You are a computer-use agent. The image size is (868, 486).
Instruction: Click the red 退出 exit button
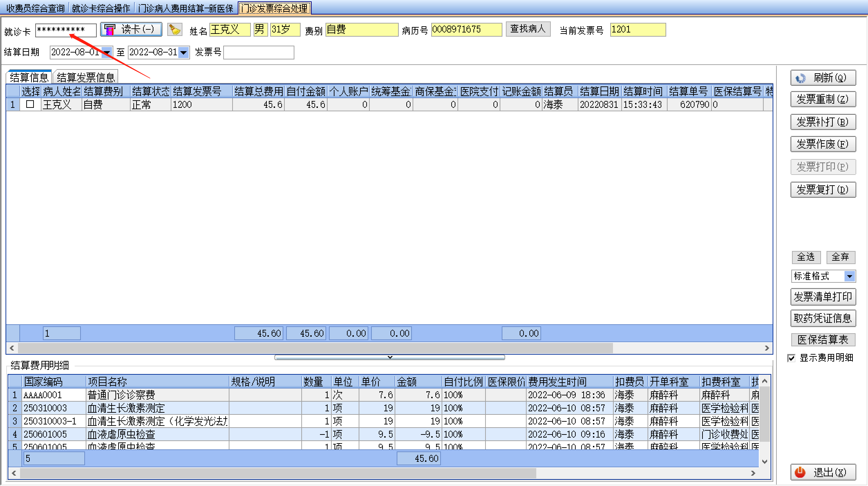(x=823, y=472)
